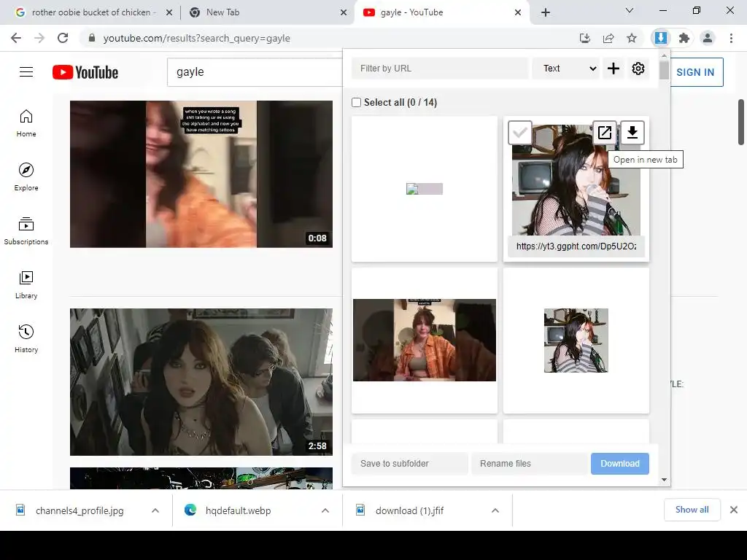Open Explore in YouTube sidebar

tap(26, 176)
